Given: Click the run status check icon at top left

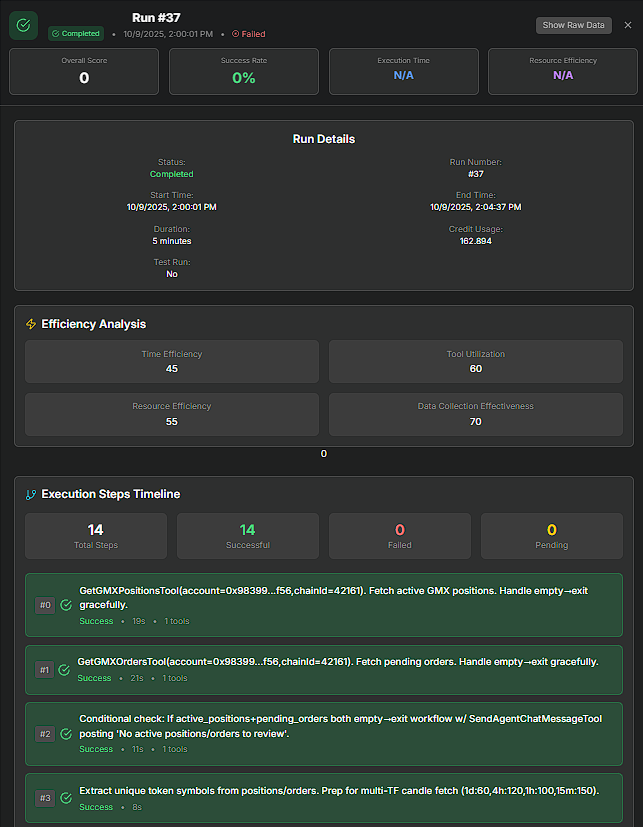Looking at the screenshot, I should point(24,25).
